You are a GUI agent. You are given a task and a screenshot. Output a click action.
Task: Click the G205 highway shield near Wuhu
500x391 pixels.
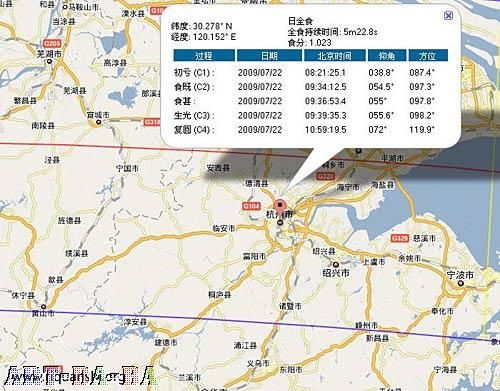[x=52, y=43]
